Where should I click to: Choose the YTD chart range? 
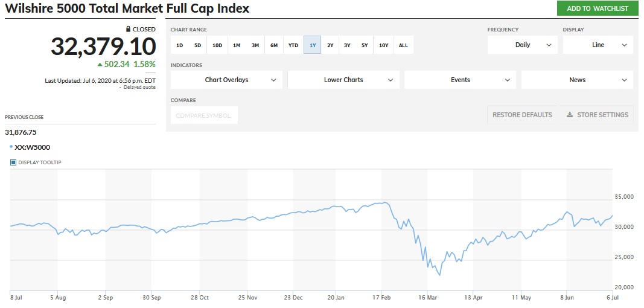(x=293, y=45)
